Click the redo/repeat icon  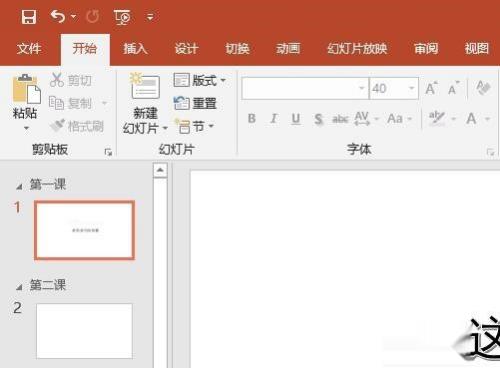[x=92, y=16]
